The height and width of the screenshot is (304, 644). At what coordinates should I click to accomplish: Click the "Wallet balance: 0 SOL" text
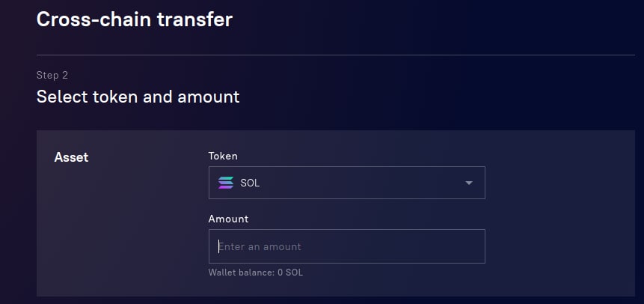tap(255, 273)
